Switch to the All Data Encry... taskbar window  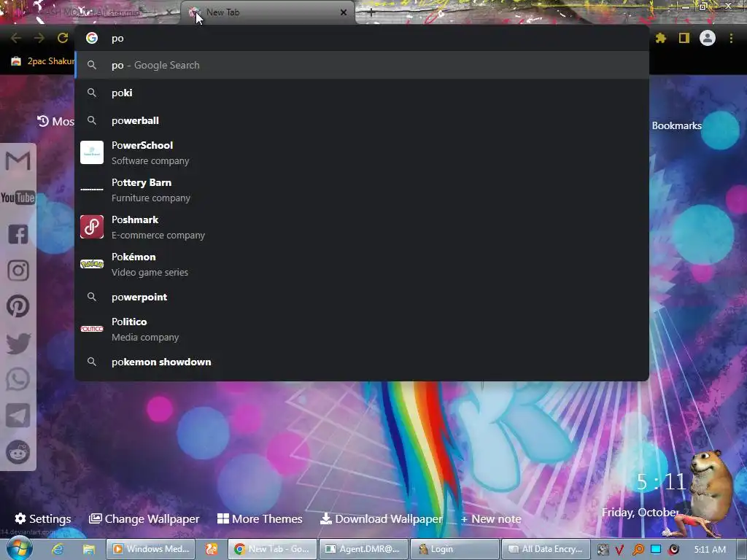[546, 549]
